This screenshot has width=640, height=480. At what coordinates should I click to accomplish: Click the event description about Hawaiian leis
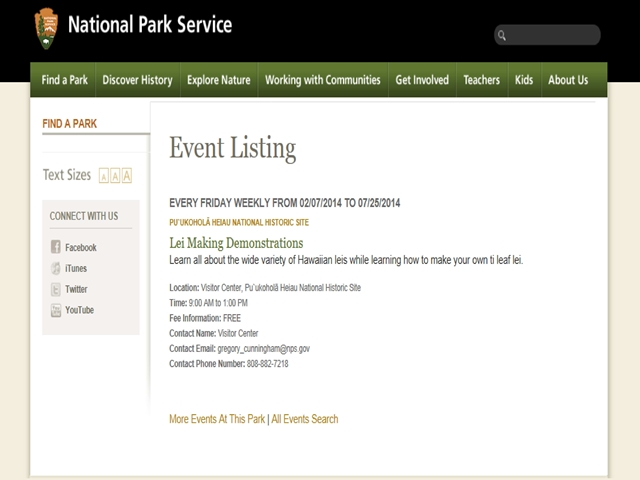pyautogui.click(x=346, y=260)
